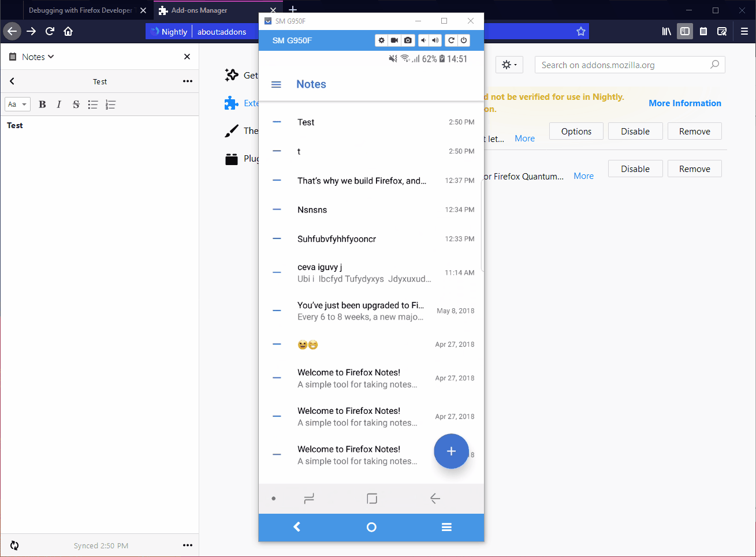Lower device volume in SM G950F toolbar
Image resolution: width=756 pixels, height=557 pixels.
423,40
